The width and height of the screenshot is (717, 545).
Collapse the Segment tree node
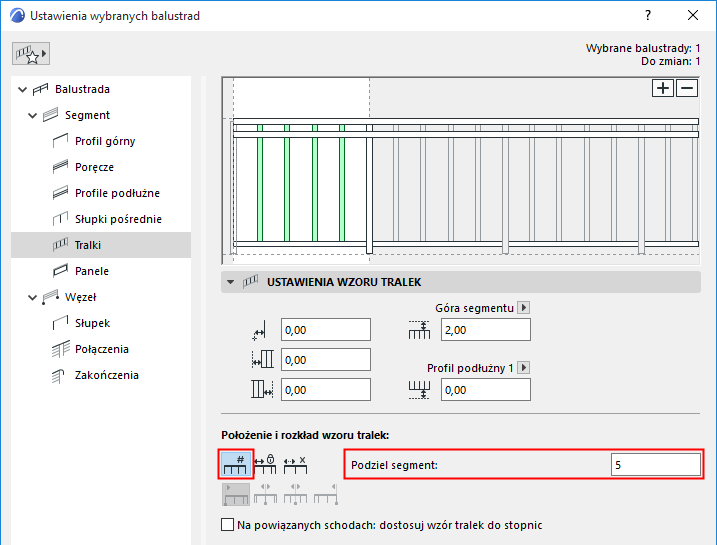point(32,116)
